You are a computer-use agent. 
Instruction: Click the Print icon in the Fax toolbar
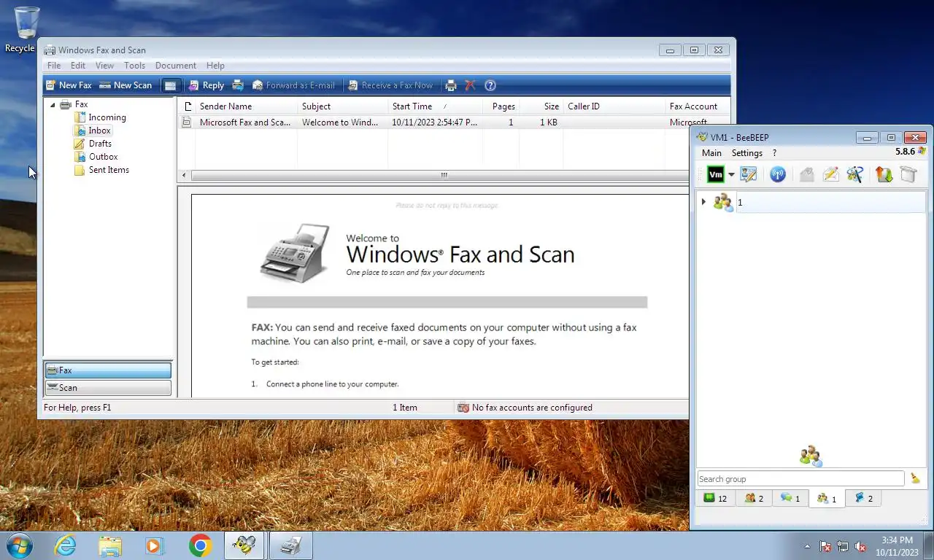451,85
